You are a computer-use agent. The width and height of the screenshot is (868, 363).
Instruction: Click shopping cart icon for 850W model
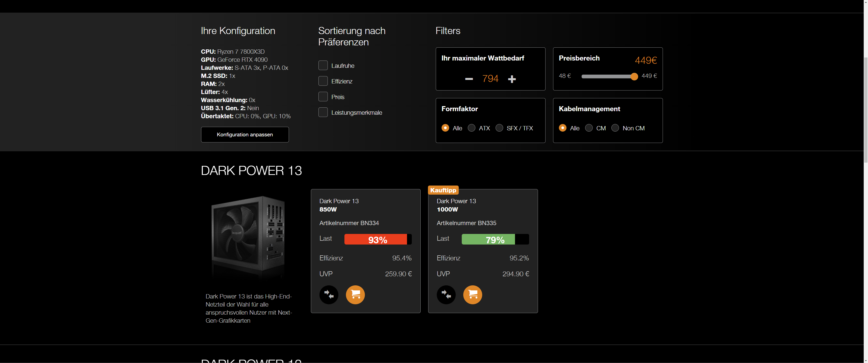tap(355, 295)
